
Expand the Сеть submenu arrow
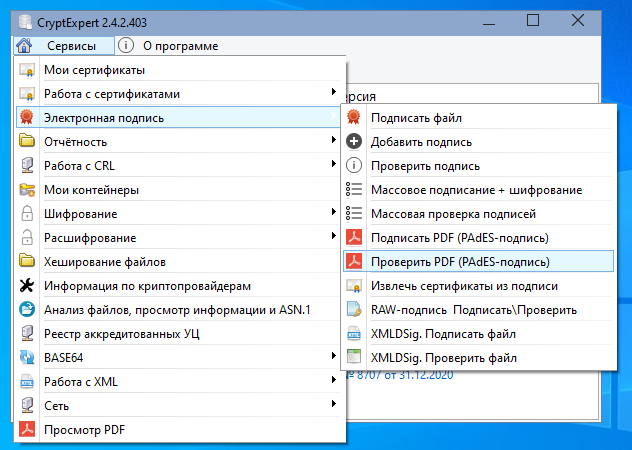point(333,406)
